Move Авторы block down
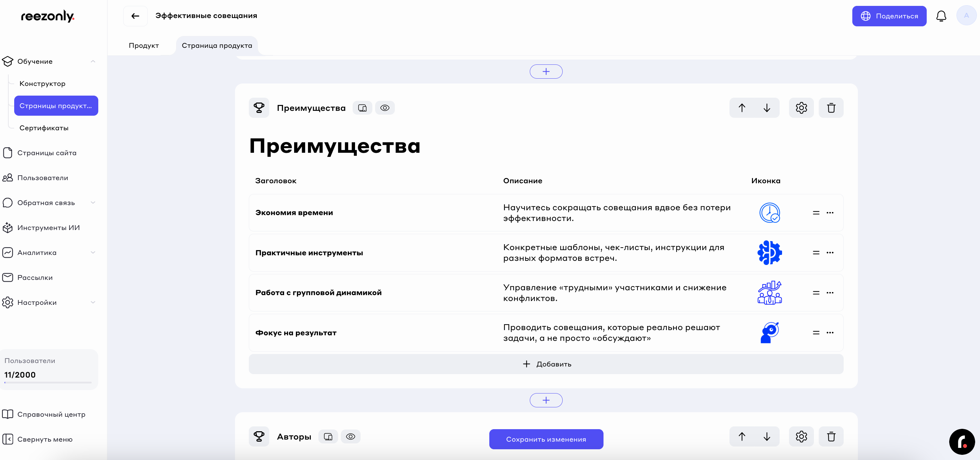This screenshot has height=460, width=980. click(766, 436)
